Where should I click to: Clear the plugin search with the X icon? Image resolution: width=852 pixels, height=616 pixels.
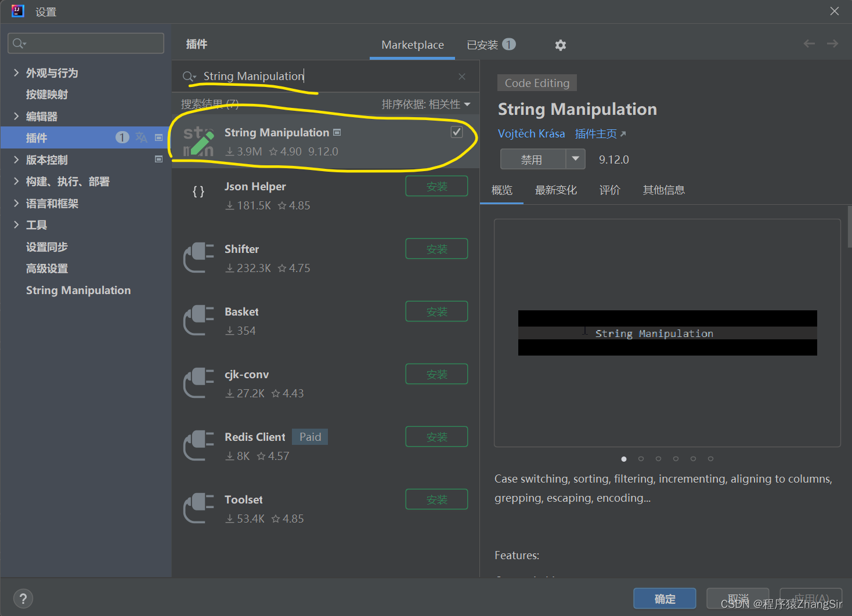462,77
